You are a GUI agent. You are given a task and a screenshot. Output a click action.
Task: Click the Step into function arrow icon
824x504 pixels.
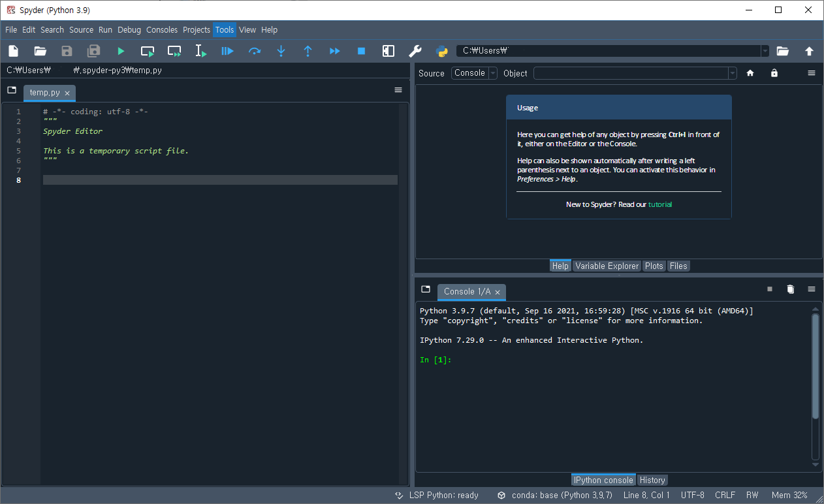click(281, 51)
